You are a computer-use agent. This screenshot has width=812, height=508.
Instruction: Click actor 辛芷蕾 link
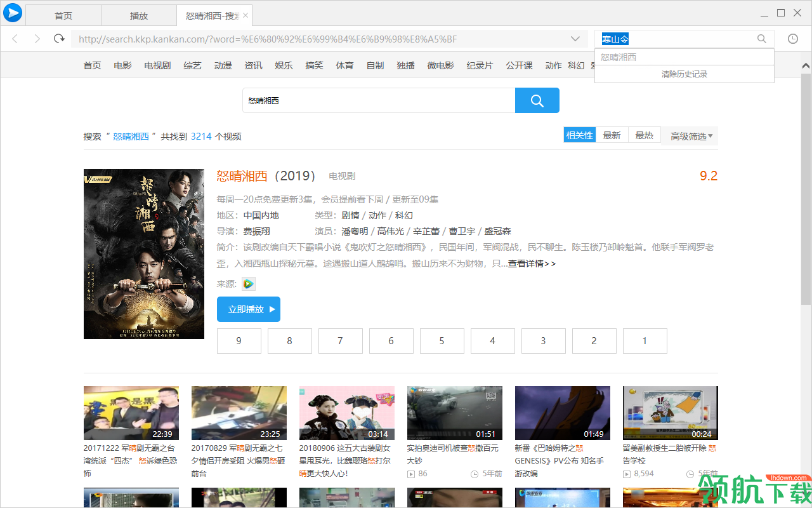426,231
